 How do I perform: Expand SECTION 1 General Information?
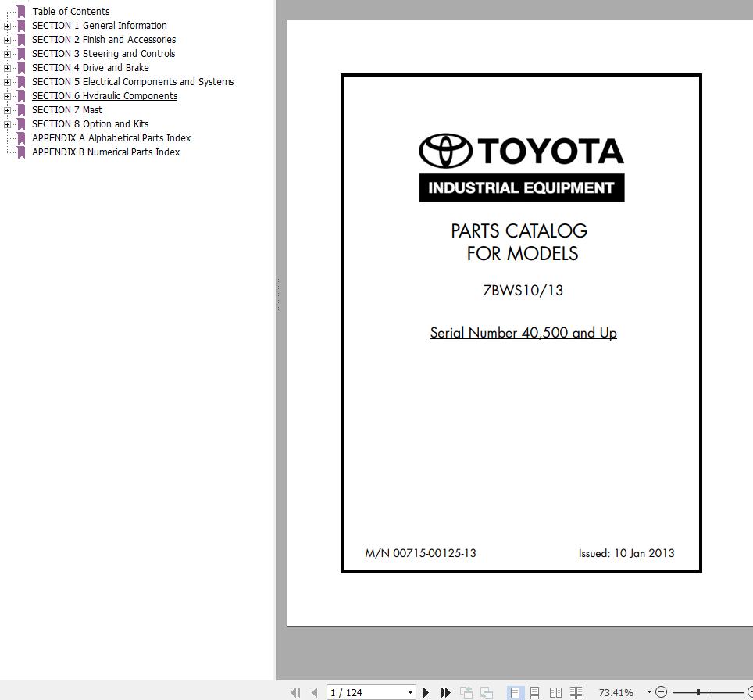click(7, 26)
